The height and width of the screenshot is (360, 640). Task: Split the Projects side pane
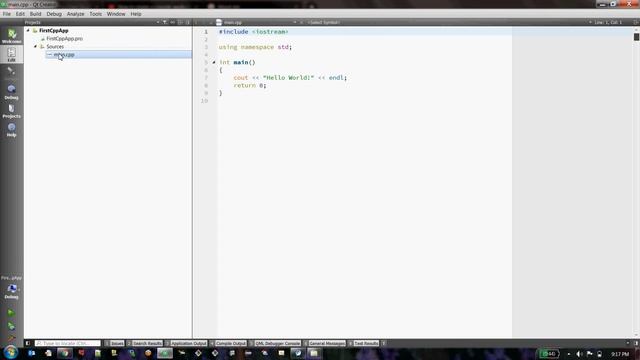click(180, 22)
